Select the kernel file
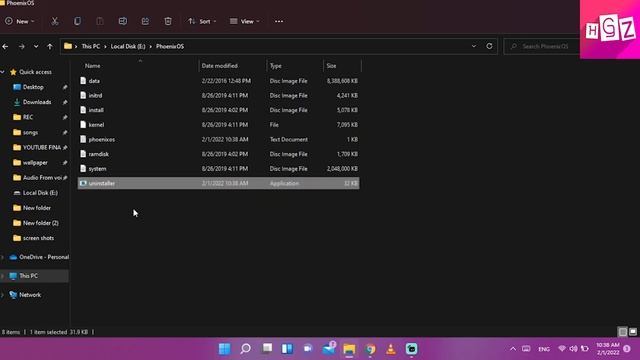This screenshot has height=360, width=640. click(219, 125)
